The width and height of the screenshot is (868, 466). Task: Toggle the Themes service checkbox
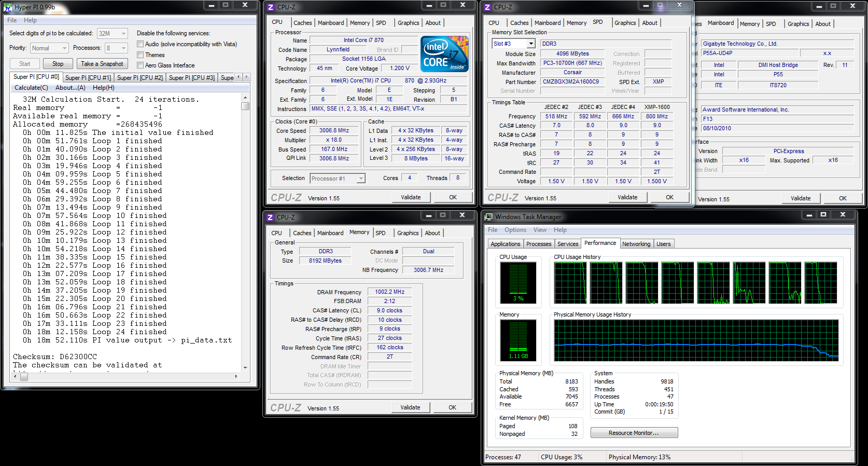[140, 54]
